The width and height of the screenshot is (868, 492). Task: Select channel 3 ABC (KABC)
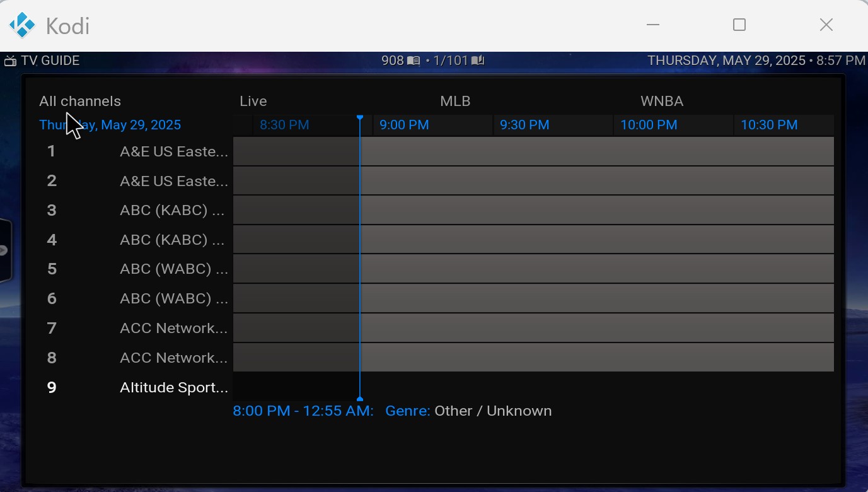pos(136,210)
